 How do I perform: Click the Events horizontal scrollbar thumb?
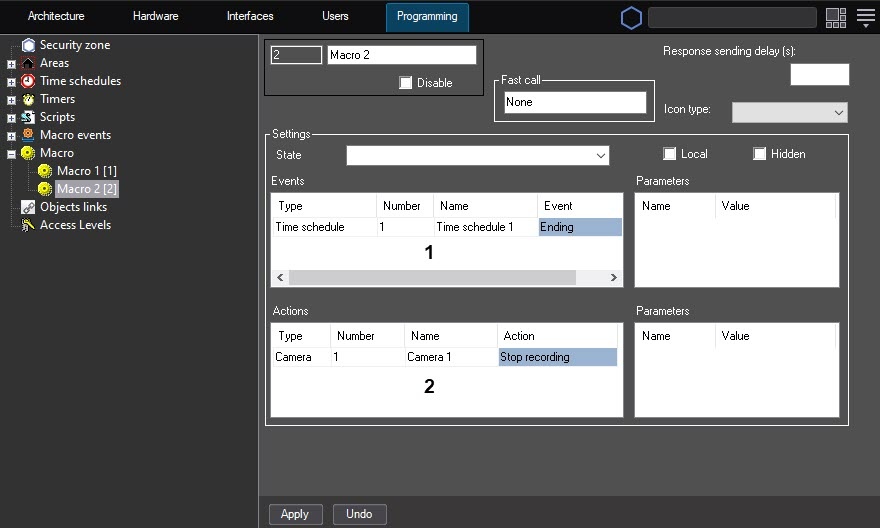432,277
